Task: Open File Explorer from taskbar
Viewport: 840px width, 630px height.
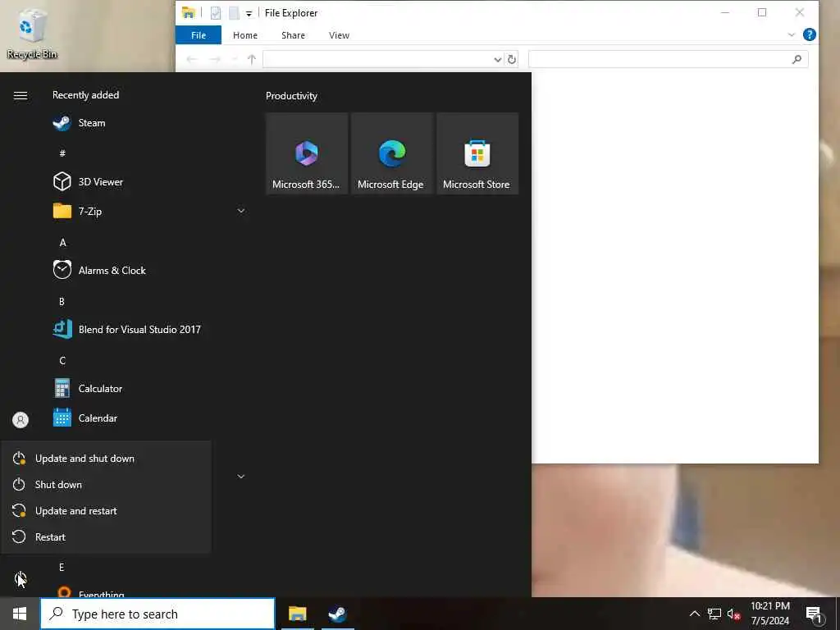Action: (x=297, y=614)
